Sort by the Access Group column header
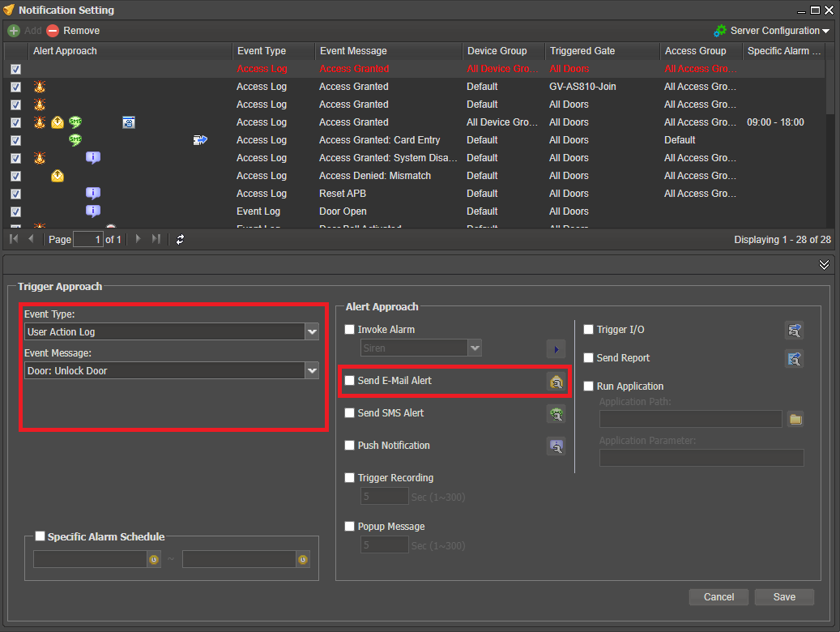 (x=701, y=51)
